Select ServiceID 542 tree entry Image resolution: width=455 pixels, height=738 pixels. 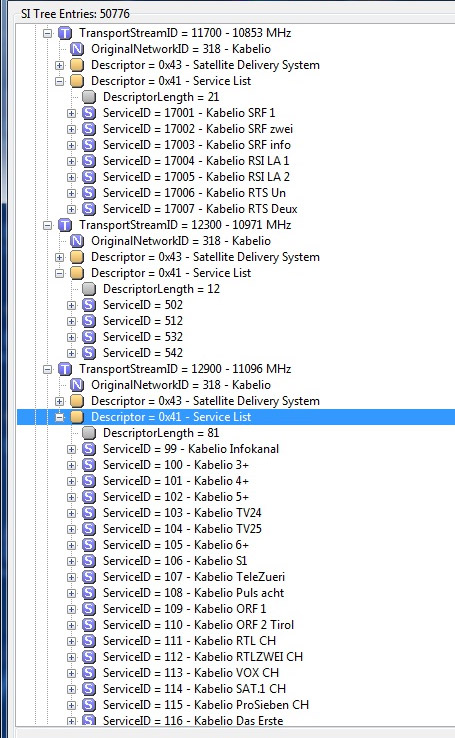(x=143, y=353)
